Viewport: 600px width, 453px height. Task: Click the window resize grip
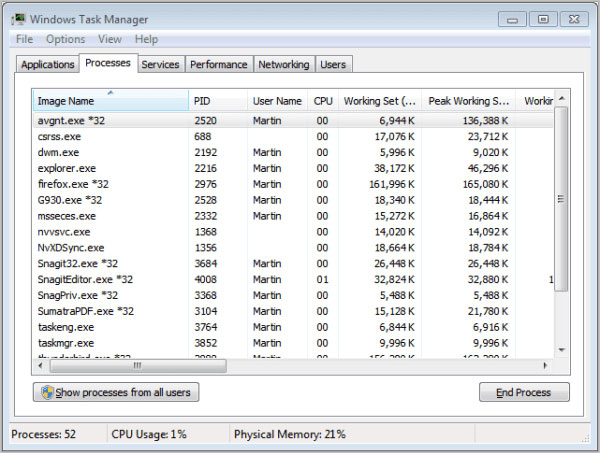click(585, 438)
